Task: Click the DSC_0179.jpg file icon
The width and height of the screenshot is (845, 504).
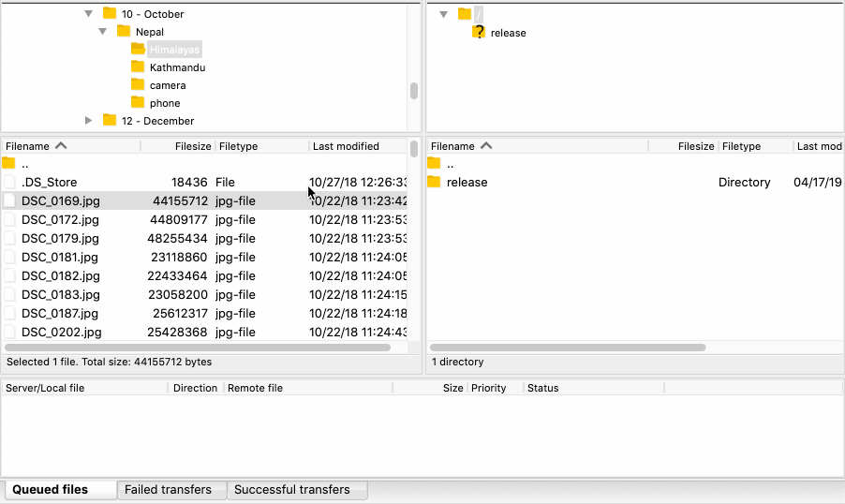Action: point(9,238)
